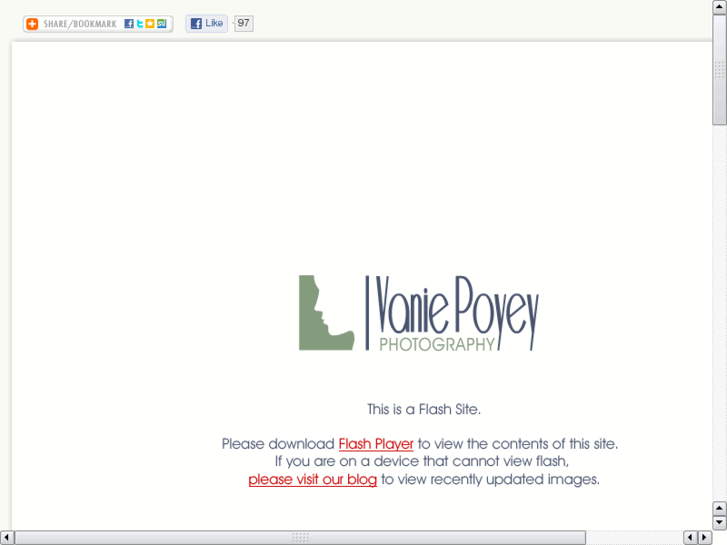
Task: Click the 97 likes count bubble
Action: (243, 23)
